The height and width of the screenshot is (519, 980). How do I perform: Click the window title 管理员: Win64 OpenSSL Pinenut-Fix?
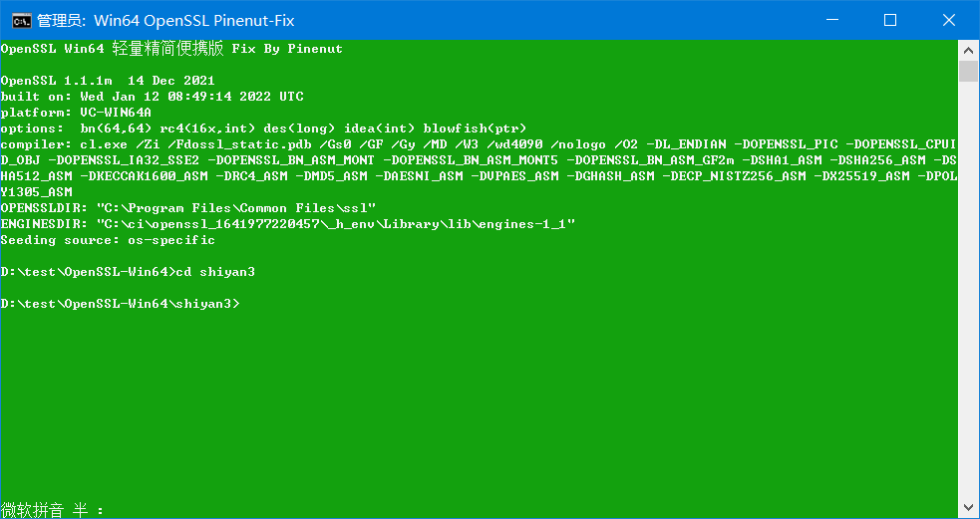pos(165,21)
